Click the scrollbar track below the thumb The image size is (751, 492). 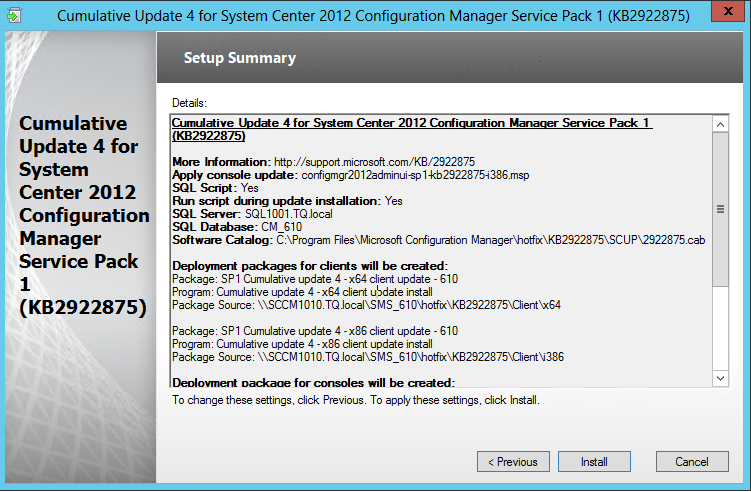point(719,330)
